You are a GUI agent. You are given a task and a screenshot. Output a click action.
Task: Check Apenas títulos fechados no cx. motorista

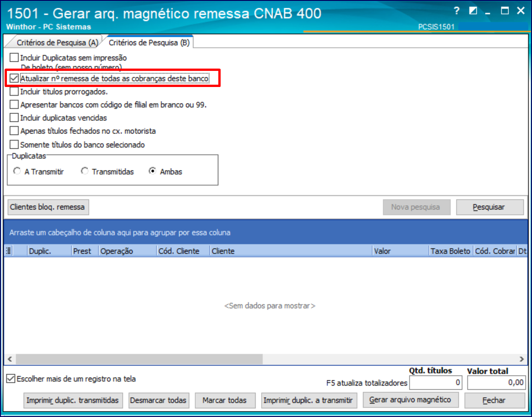click(x=14, y=131)
